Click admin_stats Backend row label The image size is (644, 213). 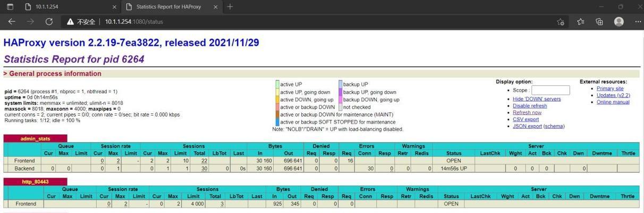24,168
